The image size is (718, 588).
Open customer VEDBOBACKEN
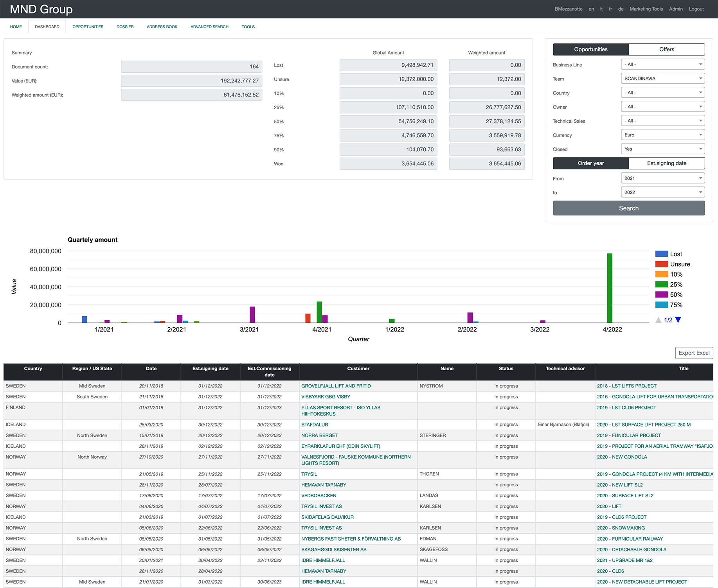[x=319, y=495]
